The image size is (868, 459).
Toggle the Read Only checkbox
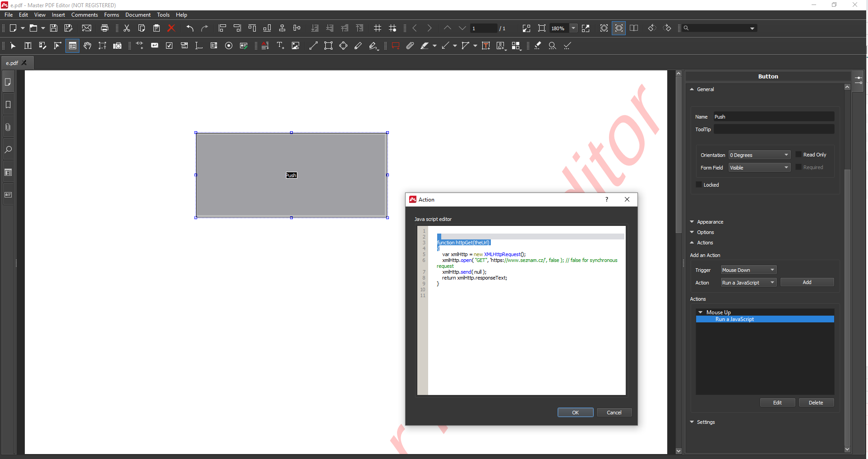pyautogui.click(x=799, y=155)
